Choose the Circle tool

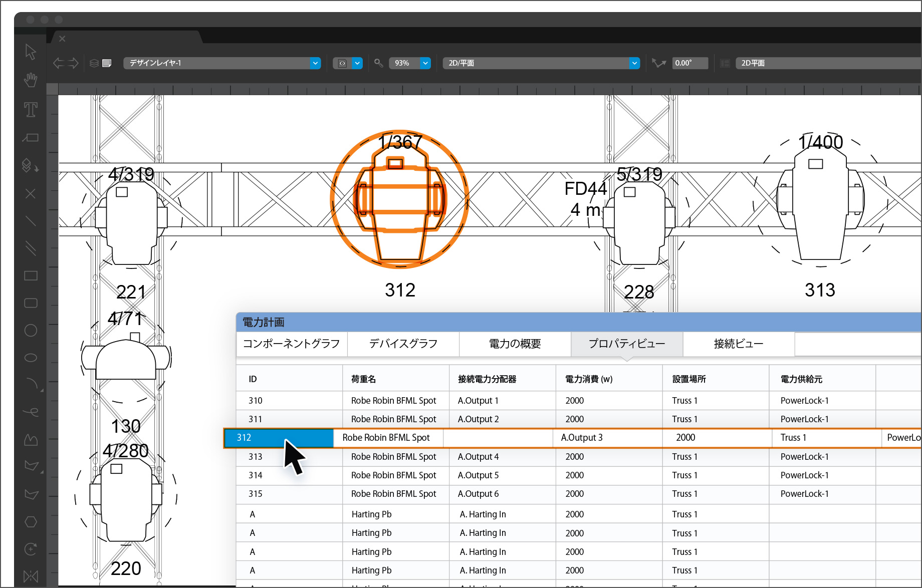[x=31, y=331]
